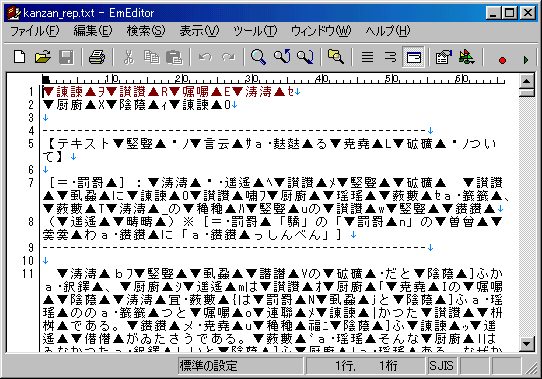Open Find in Files folder-search icon
542x379 pixels.
[336, 57]
